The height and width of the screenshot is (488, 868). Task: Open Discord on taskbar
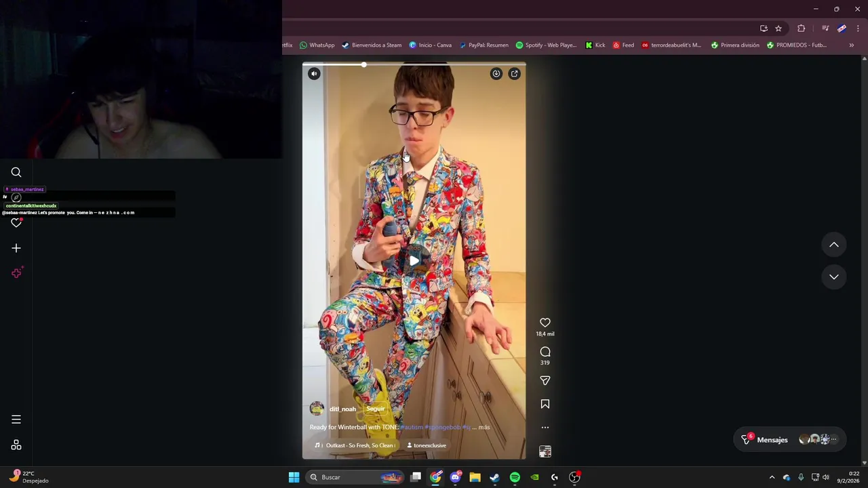tap(455, 477)
